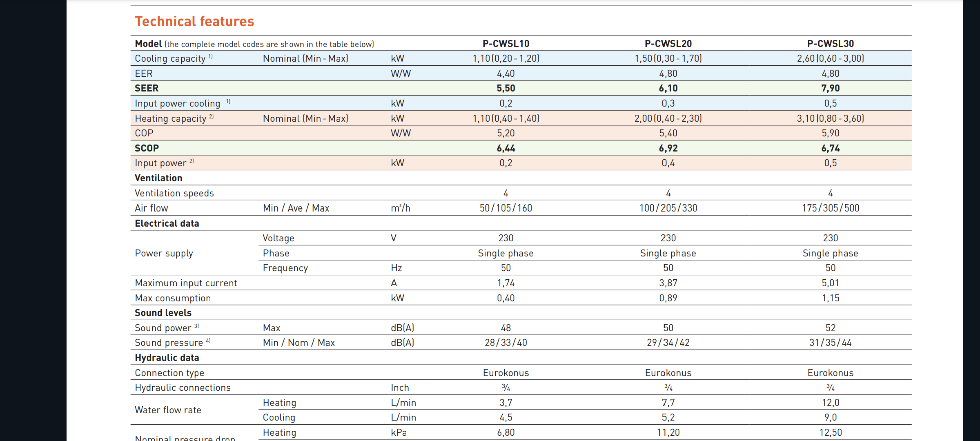Click SCOP value 6,44
The height and width of the screenshot is (441, 980).
[506, 148]
